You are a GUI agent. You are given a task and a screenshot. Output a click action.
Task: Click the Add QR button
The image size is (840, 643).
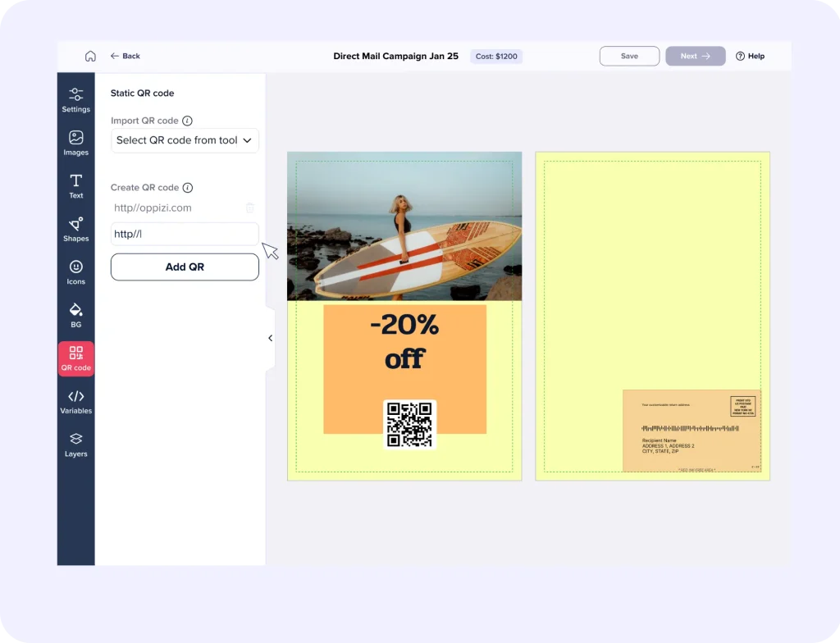(x=185, y=267)
